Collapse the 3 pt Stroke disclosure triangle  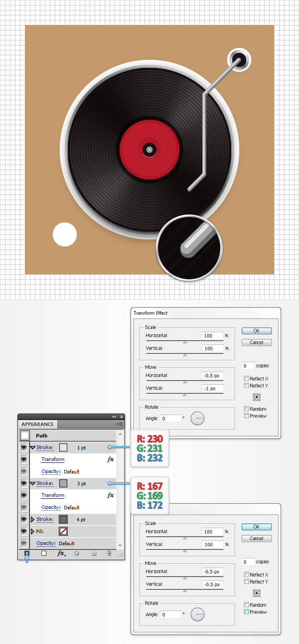point(33,484)
